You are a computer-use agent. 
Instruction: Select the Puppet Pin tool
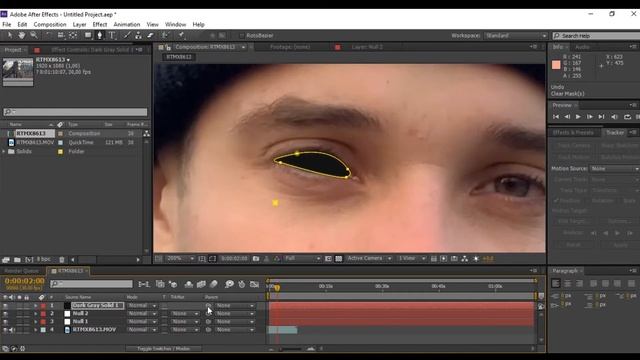(x=181, y=36)
